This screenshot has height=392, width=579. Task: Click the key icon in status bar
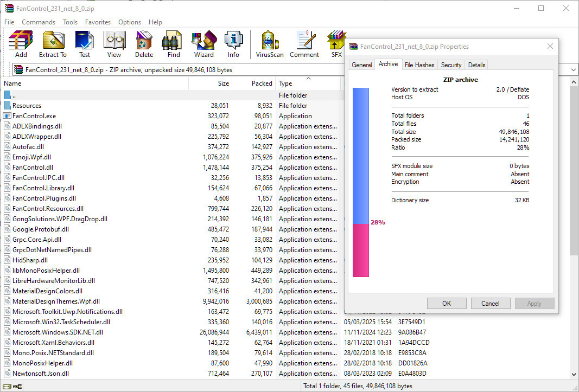tap(17, 387)
